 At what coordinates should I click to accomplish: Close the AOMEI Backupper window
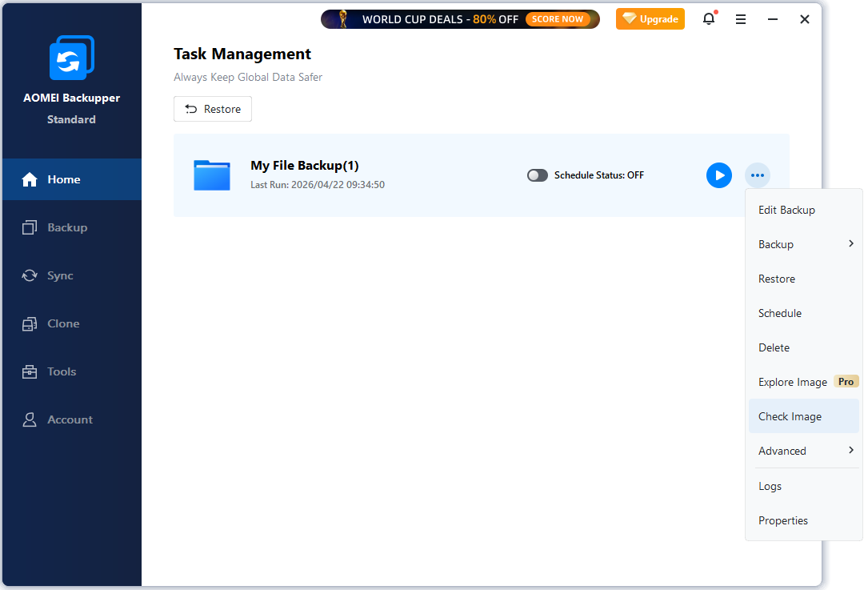pyautogui.click(x=805, y=19)
